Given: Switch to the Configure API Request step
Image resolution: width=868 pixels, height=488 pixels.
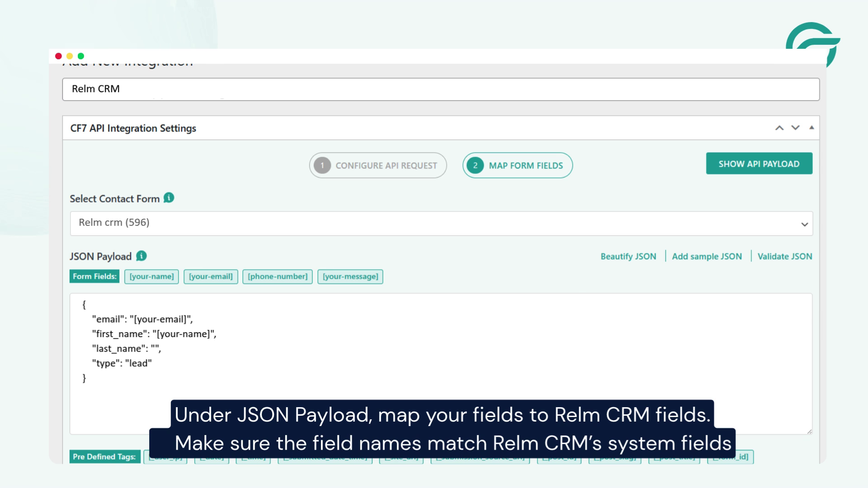Looking at the screenshot, I should point(378,165).
